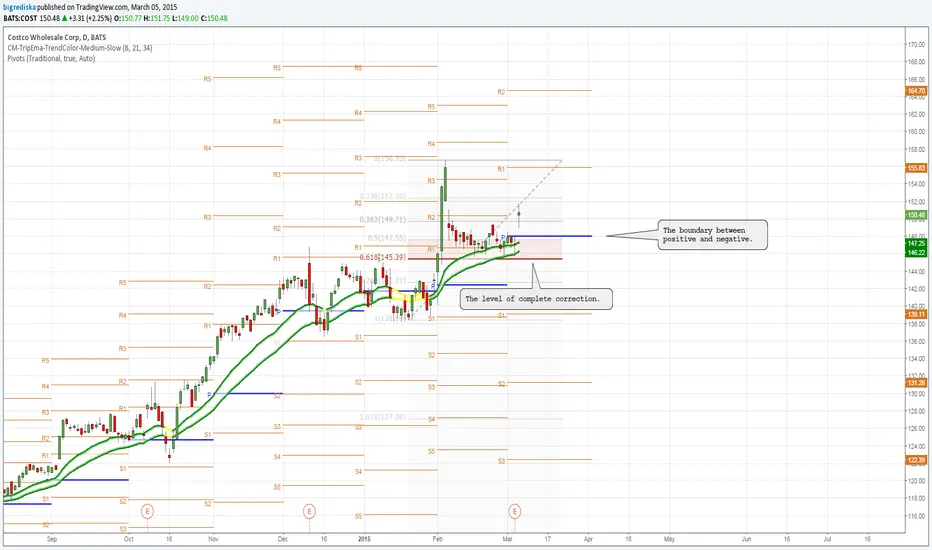Click the 'Feb' date axis label

(437, 539)
